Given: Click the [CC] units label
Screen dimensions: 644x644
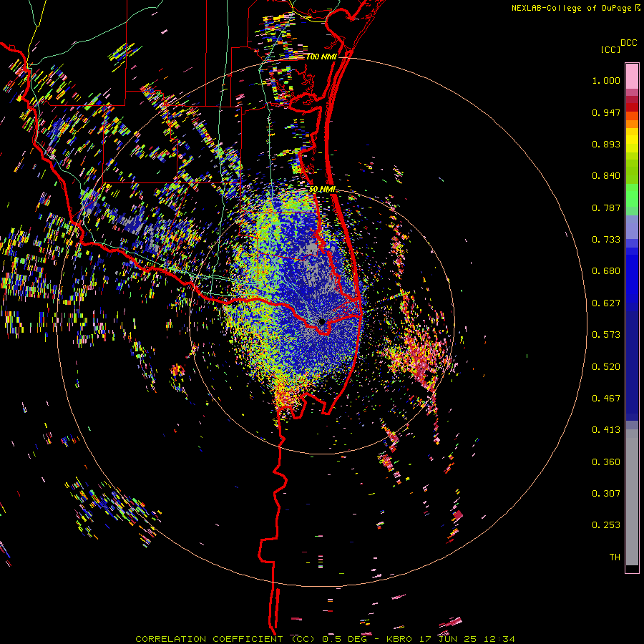Looking at the screenshot, I should [x=610, y=49].
